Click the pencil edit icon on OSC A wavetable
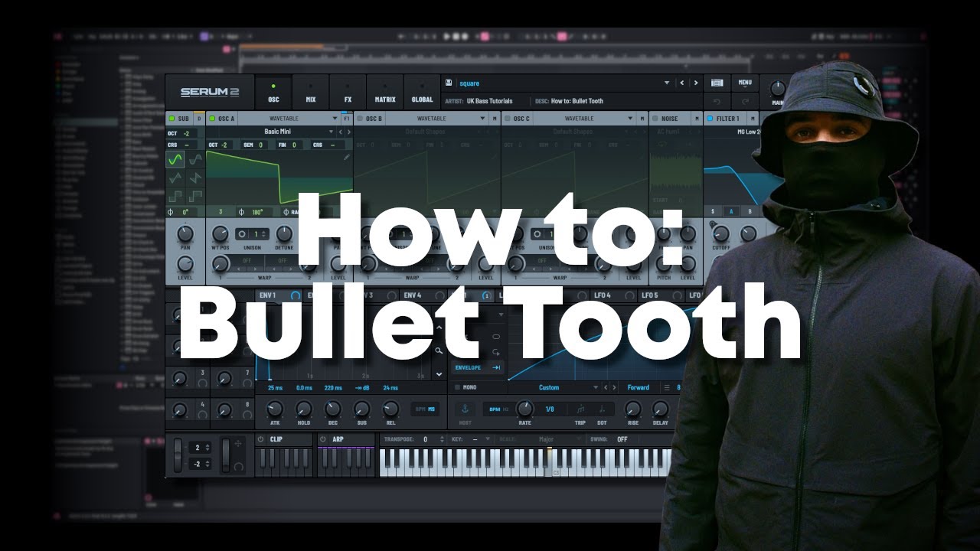 (346, 157)
